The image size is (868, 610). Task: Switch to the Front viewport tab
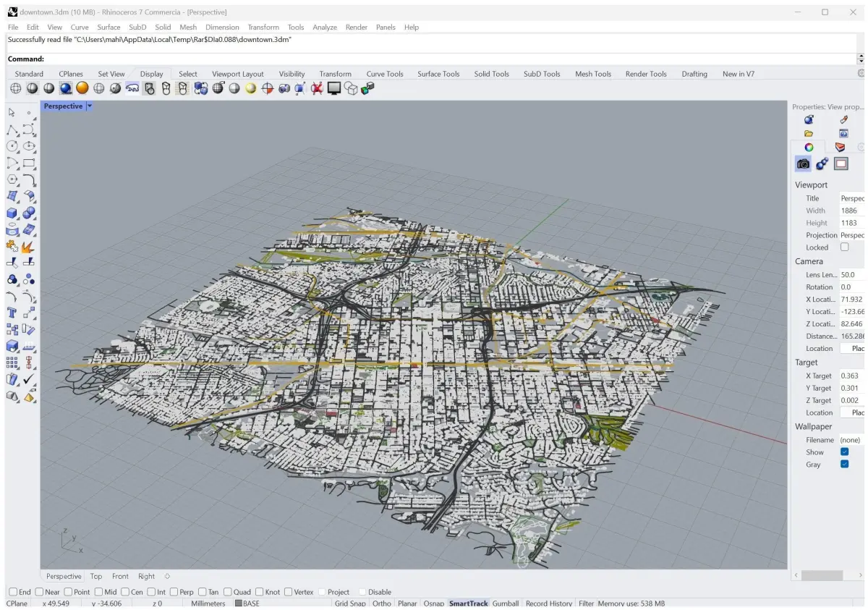click(120, 576)
